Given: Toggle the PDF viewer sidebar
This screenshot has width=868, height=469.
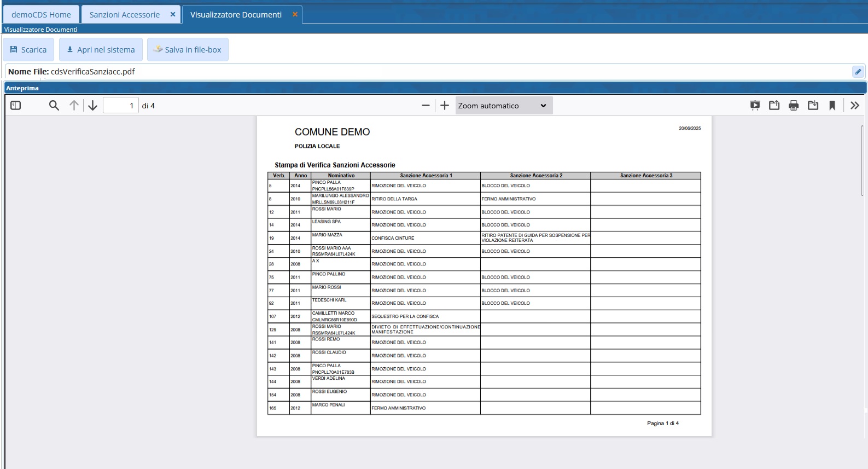Looking at the screenshot, I should tap(16, 106).
